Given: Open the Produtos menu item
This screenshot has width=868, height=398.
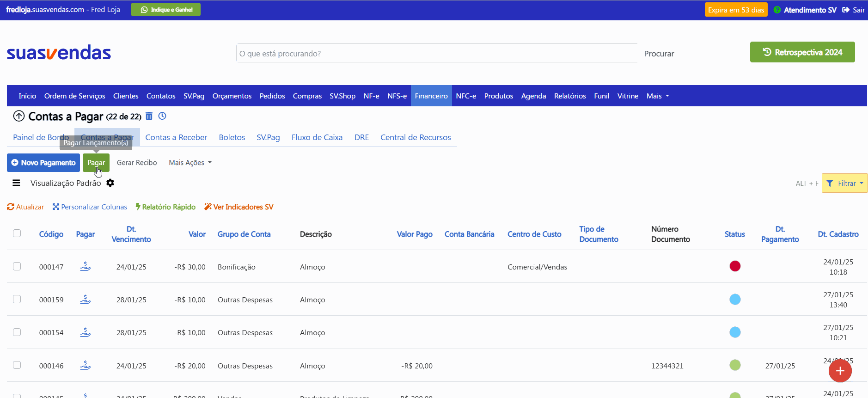Looking at the screenshot, I should pos(499,96).
